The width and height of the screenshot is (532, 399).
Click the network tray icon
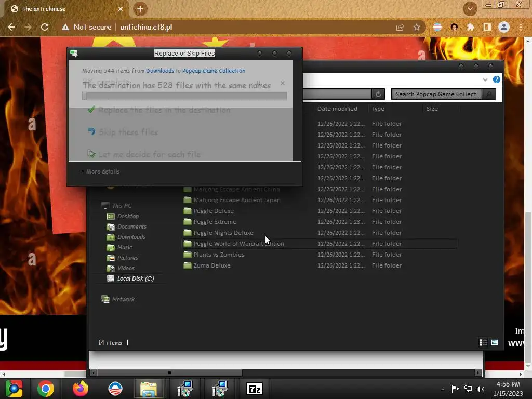click(468, 389)
